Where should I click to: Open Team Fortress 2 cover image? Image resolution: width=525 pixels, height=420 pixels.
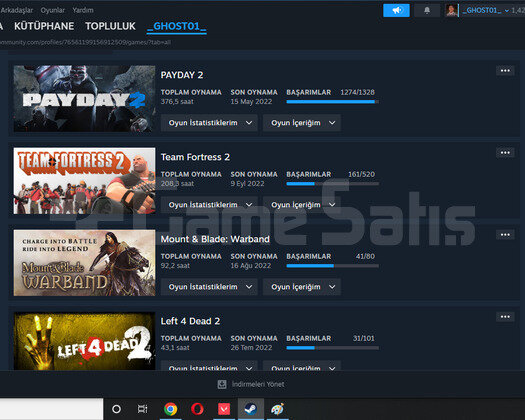tap(84, 181)
